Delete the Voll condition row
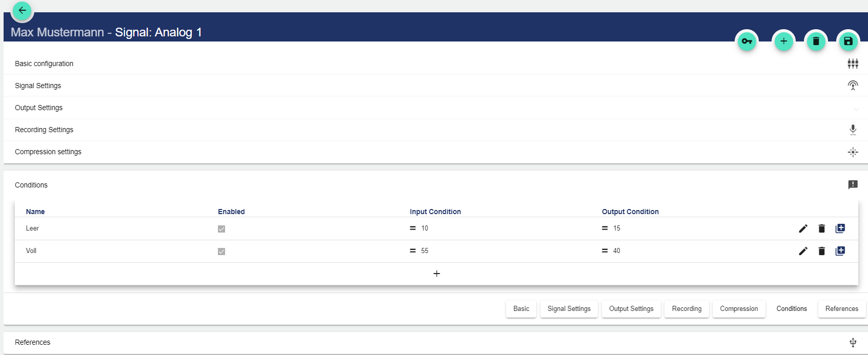This screenshot has height=355, width=868. [x=821, y=251]
